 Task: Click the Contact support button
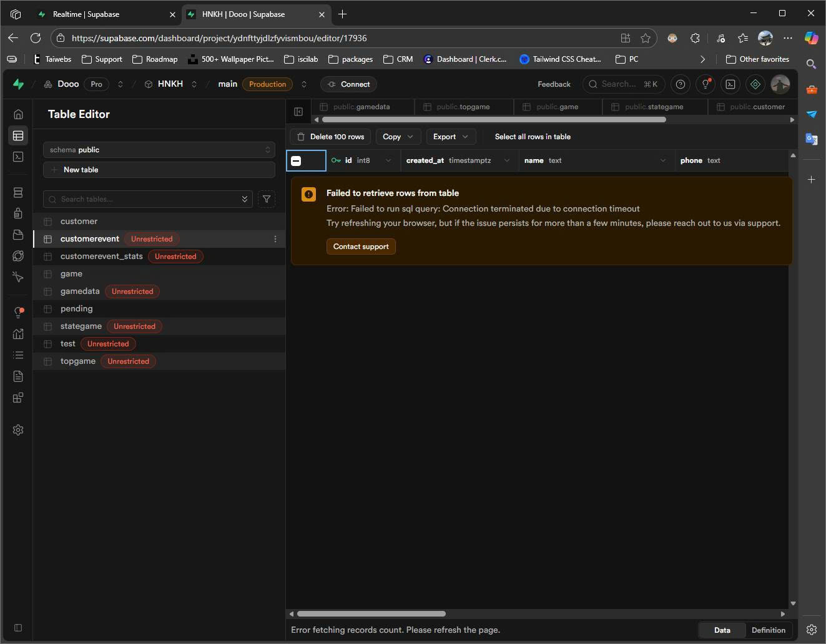(361, 246)
